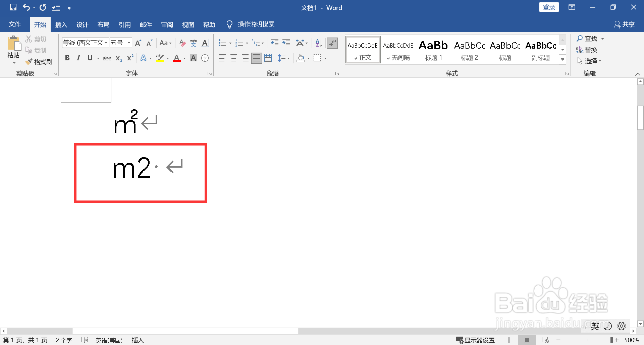Toggle show/hide paragraph marks

click(x=332, y=43)
